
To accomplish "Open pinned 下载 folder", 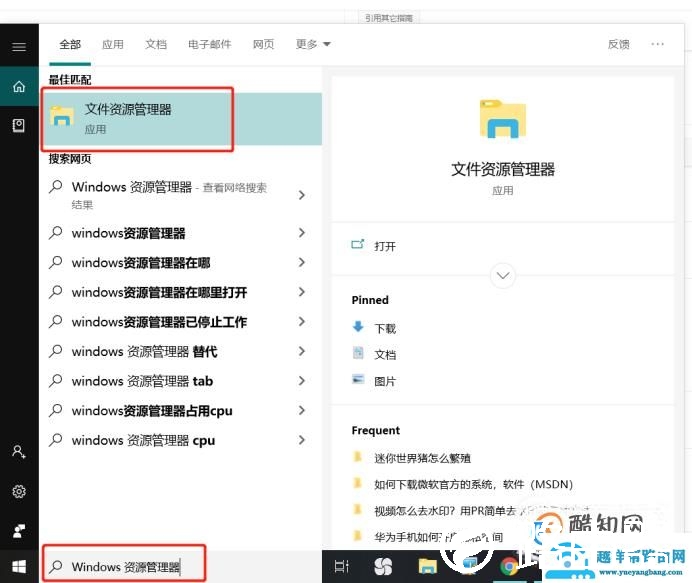I will click(385, 328).
